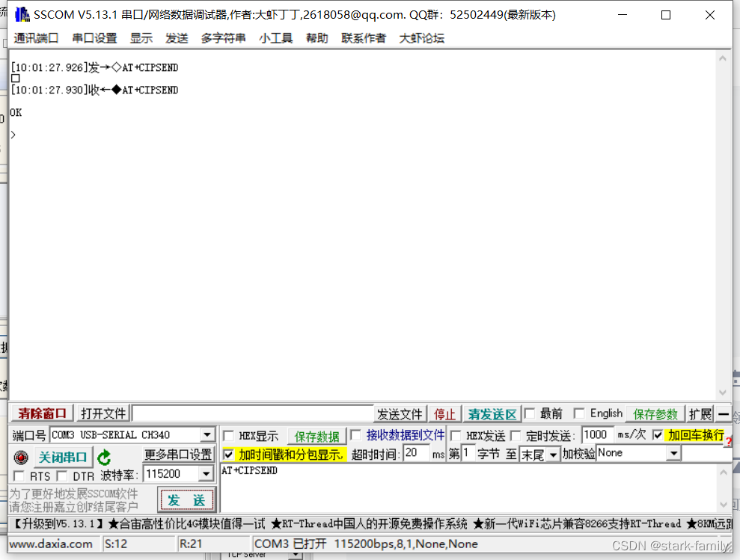Open the 末尾 byte range dropdown
The image size is (740, 560).
(552, 454)
